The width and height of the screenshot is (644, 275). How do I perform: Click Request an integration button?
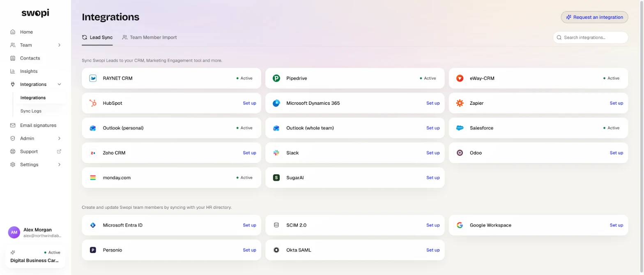pyautogui.click(x=594, y=17)
